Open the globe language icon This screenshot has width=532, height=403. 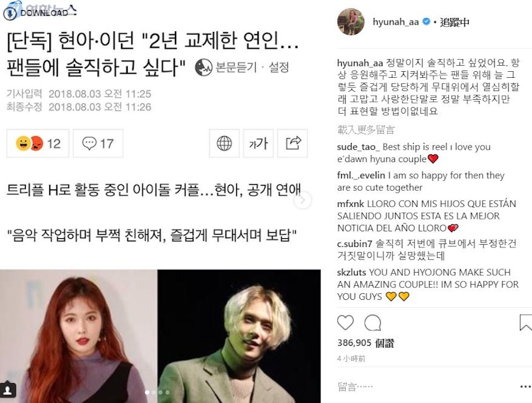point(224,143)
